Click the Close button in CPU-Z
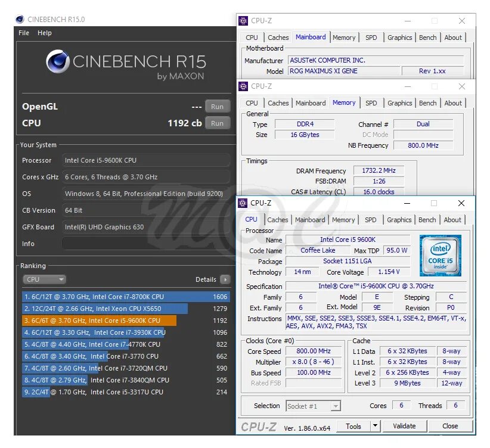 click(450, 426)
